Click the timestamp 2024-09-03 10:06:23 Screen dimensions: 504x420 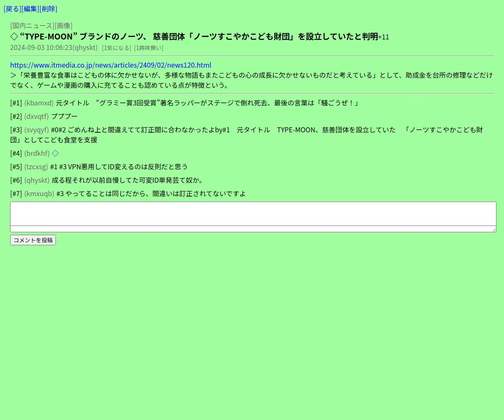click(41, 47)
